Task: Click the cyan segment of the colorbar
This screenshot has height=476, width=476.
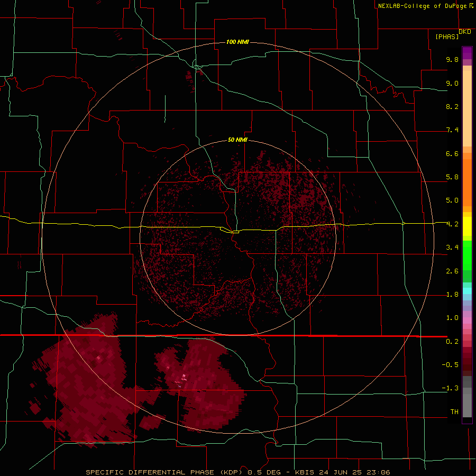Action: [467, 290]
